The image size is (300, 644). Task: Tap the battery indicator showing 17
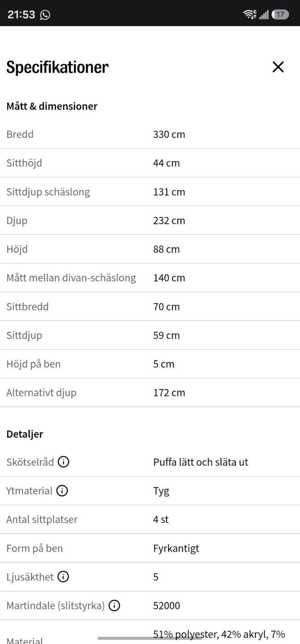point(280,14)
